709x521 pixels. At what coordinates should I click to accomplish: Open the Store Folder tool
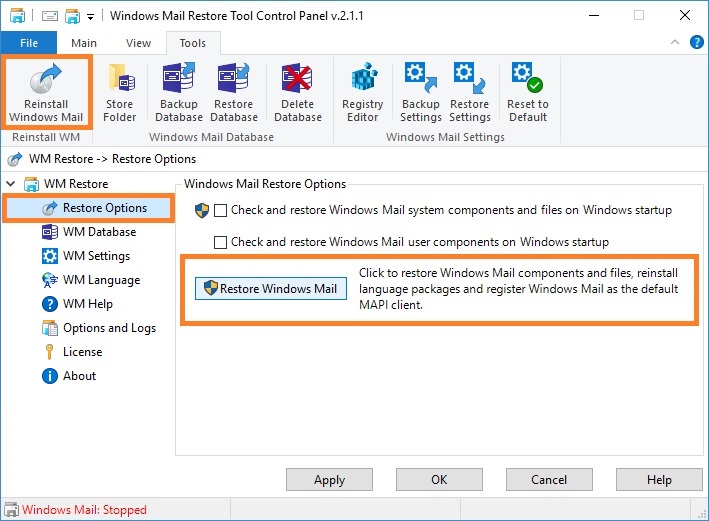point(119,92)
